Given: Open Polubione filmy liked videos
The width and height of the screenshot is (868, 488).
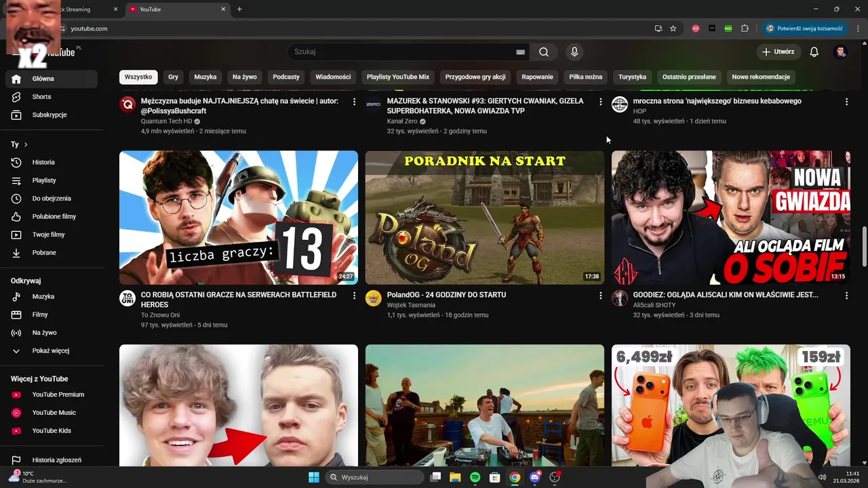Looking at the screenshot, I should click(52, 217).
